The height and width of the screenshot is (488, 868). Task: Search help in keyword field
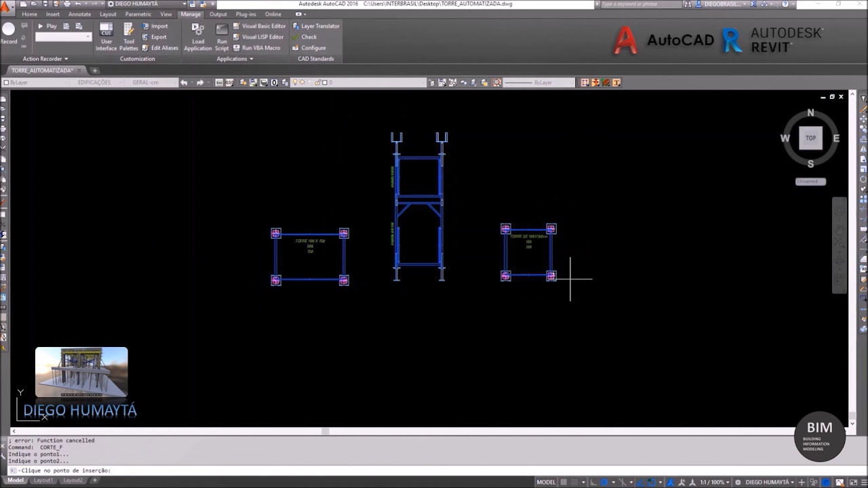pyautogui.click(x=641, y=4)
